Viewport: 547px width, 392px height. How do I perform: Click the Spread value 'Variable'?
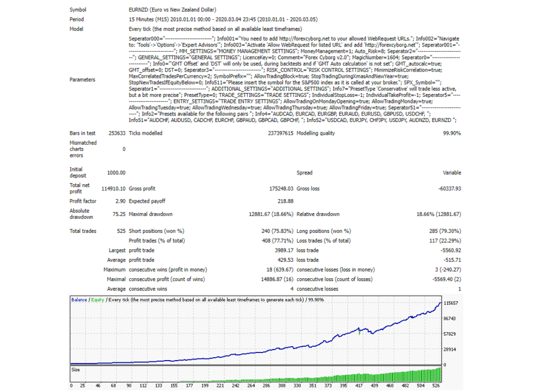pos(452,172)
